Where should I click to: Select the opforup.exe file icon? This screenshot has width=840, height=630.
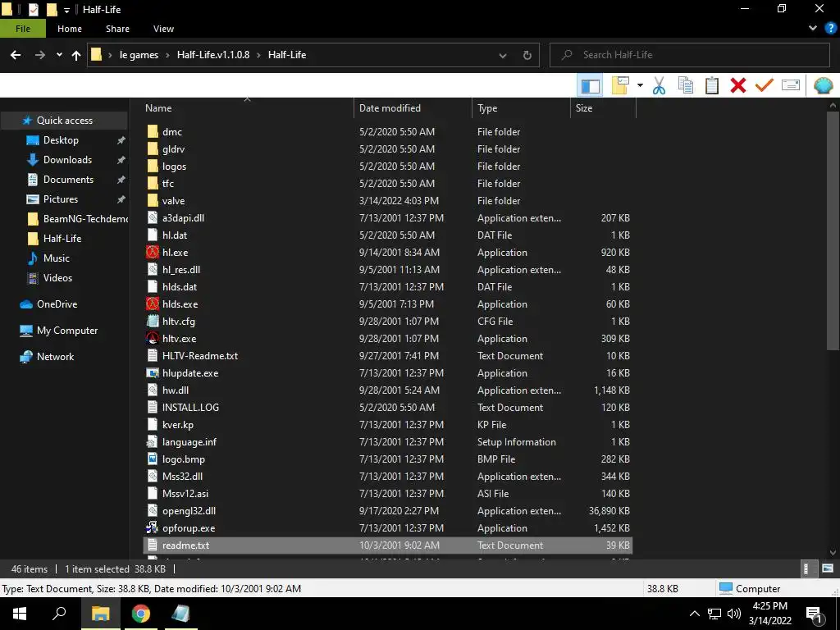(153, 528)
